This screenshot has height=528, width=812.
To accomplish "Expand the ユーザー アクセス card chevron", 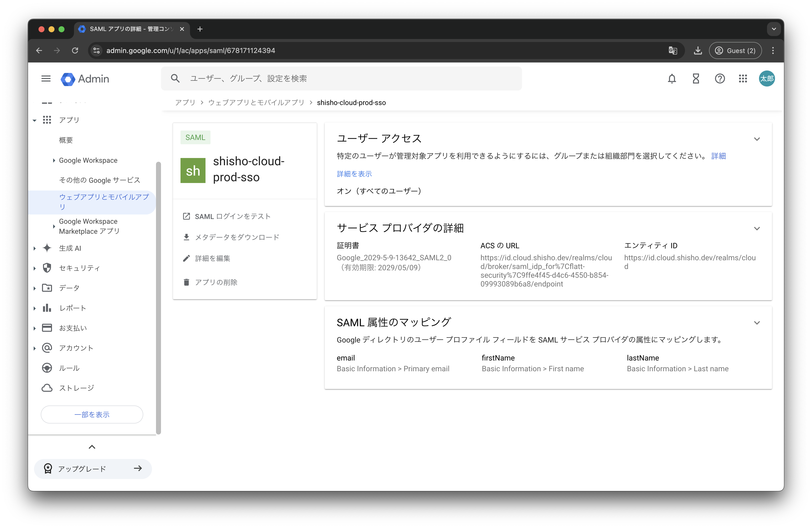I will [757, 139].
